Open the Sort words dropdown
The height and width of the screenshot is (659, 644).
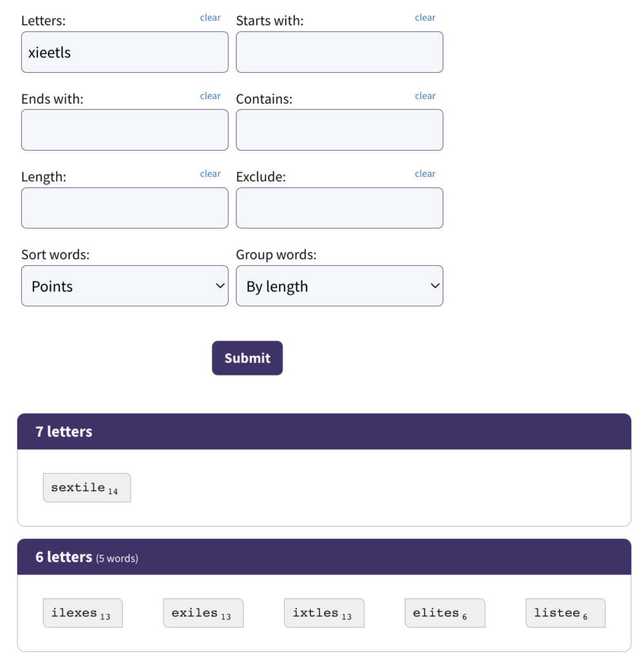click(x=124, y=286)
